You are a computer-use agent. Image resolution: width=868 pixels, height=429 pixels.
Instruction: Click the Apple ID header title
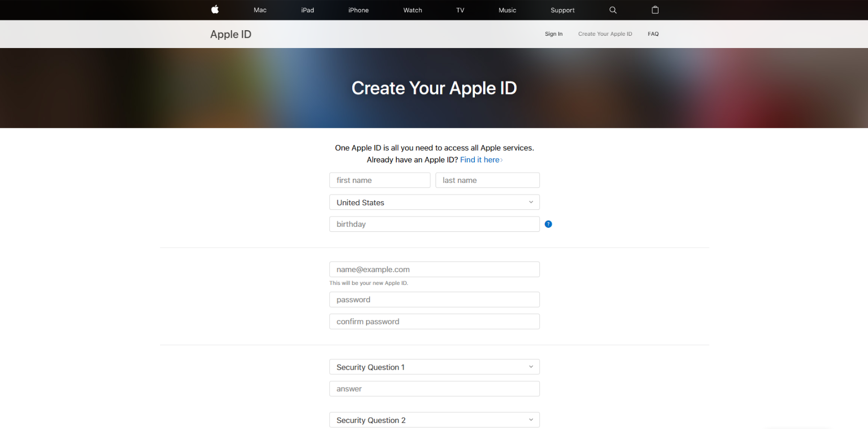231,34
